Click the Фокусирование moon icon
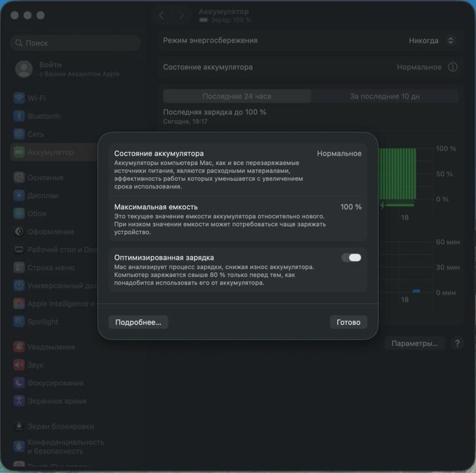The width and height of the screenshot is (476, 473). tap(19, 382)
